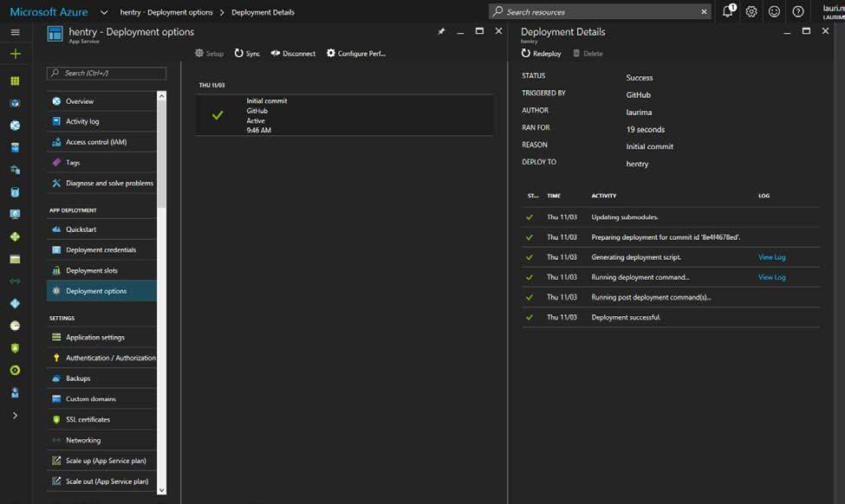Select the Updating submodules activity row
The image size is (845, 504).
tap(671, 217)
